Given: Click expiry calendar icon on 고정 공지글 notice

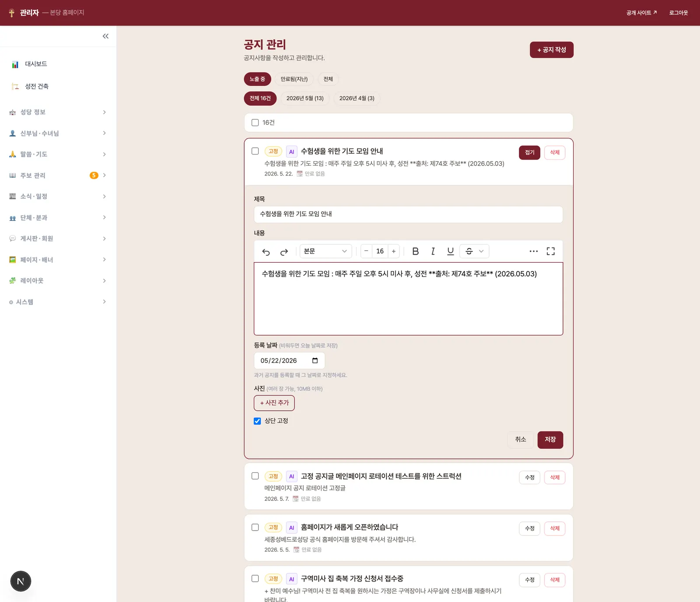Looking at the screenshot, I should [296, 499].
